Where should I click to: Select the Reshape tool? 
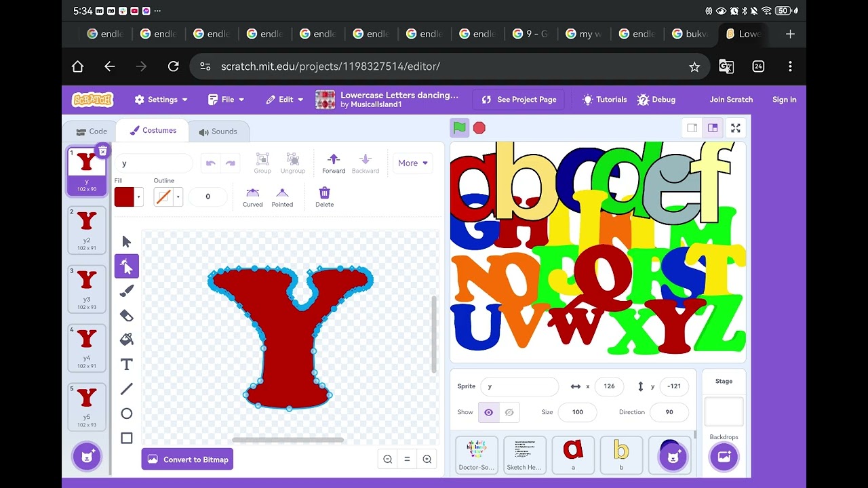[127, 266]
